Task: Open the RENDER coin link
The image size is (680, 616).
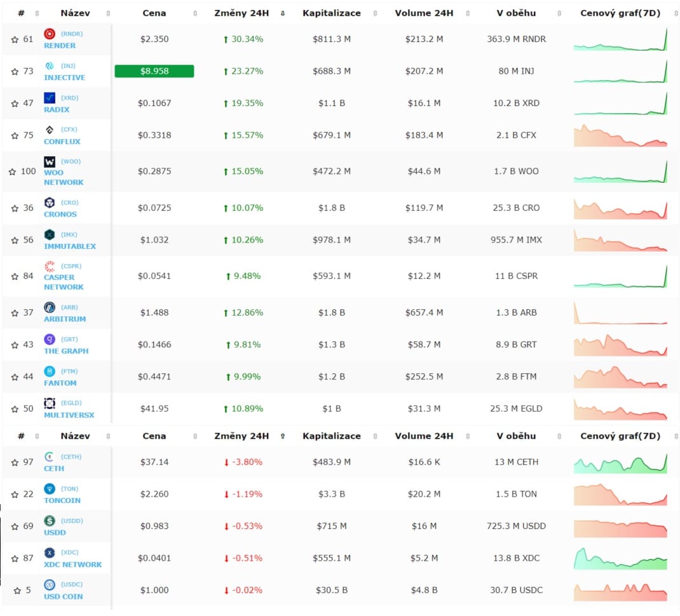Action: click(x=59, y=46)
